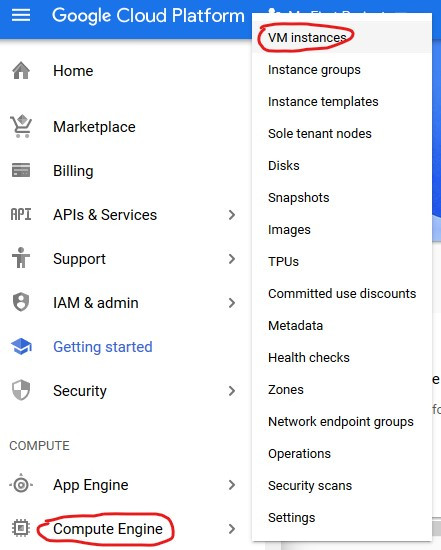Expand the APIs & Services submenu arrow
The width and height of the screenshot is (441, 550).
[232, 215]
